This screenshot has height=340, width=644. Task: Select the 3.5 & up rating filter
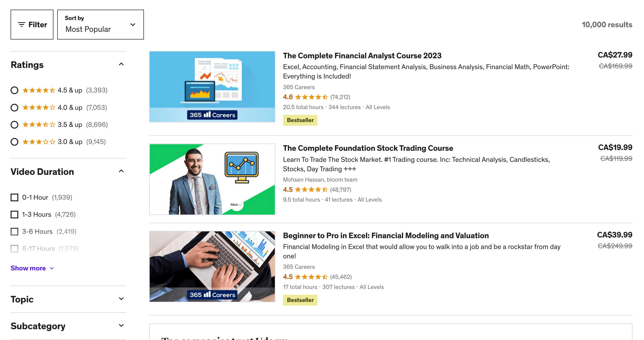[14, 124]
